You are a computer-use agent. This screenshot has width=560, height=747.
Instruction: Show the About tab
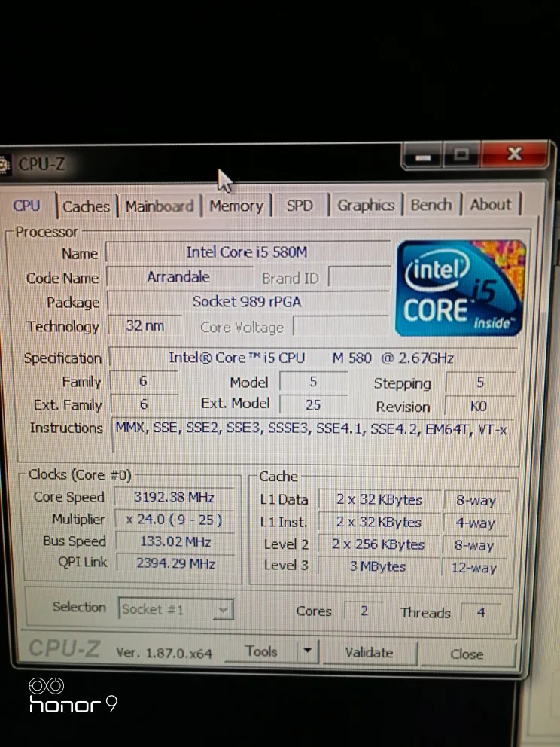[x=491, y=204]
